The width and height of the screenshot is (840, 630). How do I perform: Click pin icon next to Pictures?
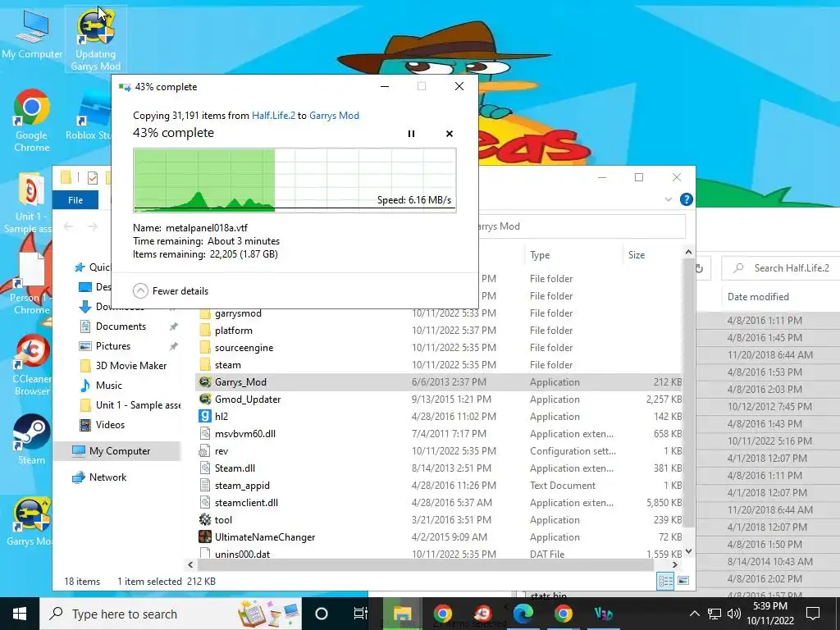coord(174,346)
